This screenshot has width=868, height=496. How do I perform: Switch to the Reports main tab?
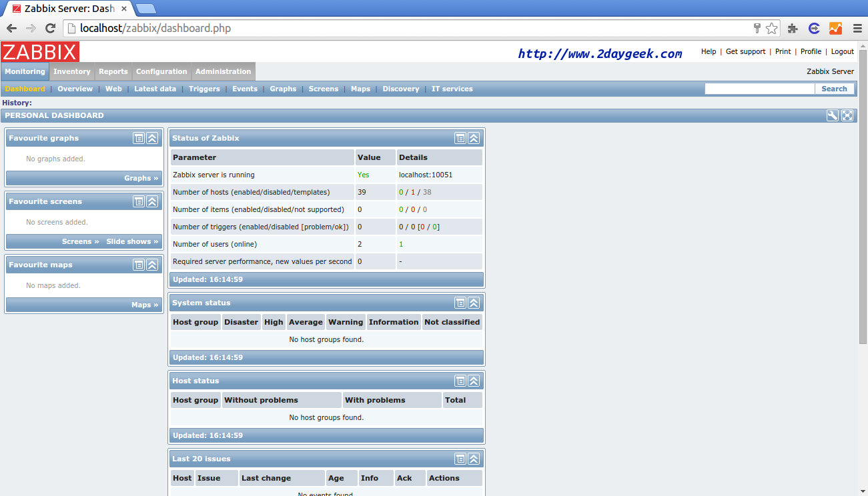click(113, 71)
